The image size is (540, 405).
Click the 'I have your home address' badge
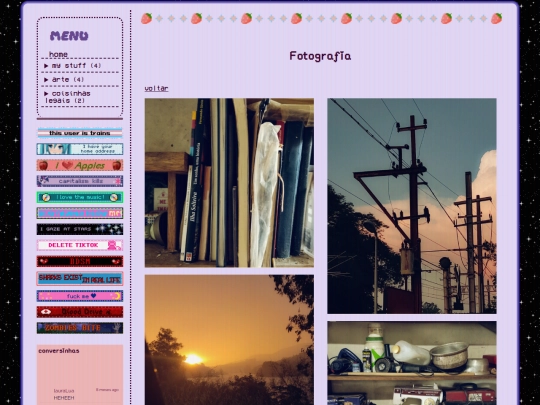(x=80, y=149)
